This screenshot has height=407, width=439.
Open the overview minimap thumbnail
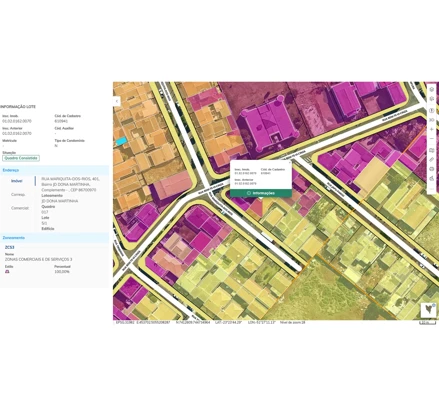428,310
